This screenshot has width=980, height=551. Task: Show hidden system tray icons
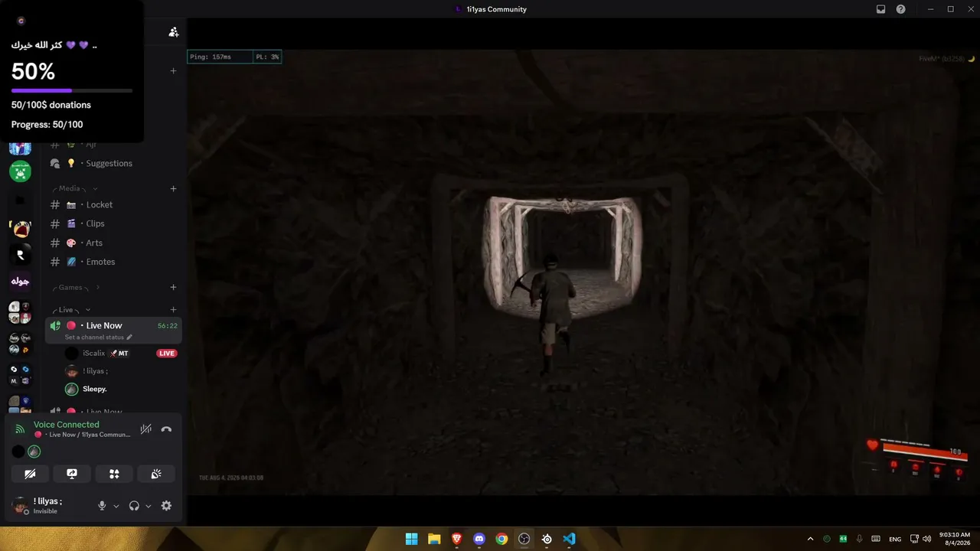tap(810, 539)
